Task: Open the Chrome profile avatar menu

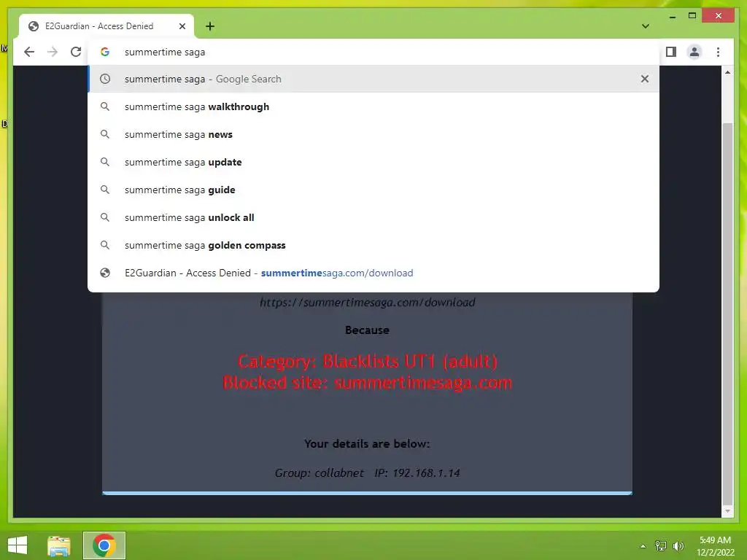Action: pos(694,52)
